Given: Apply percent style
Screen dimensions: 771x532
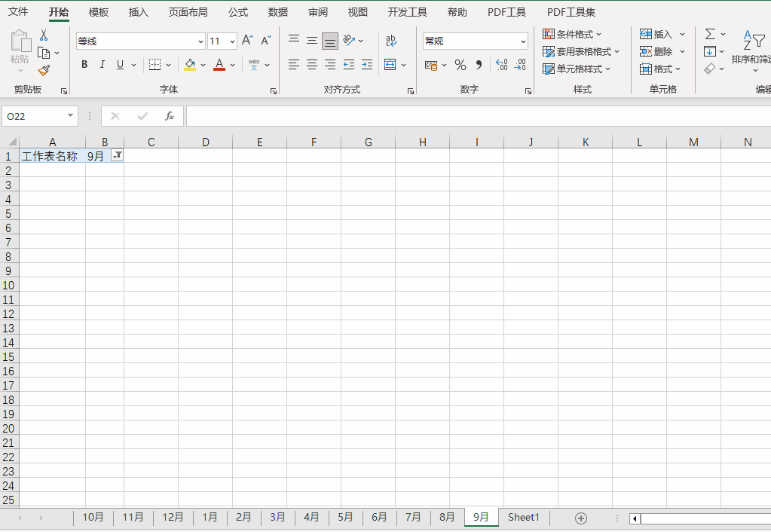Looking at the screenshot, I should point(460,65).
